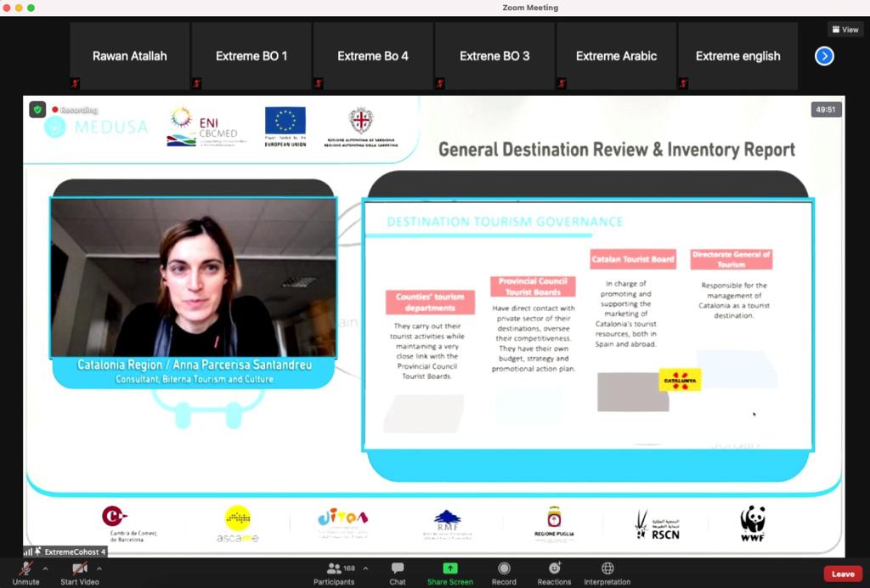Open the Interpretation globe icon
The height and width of the screenshot is (588, 870).
[x=607, y=568]
